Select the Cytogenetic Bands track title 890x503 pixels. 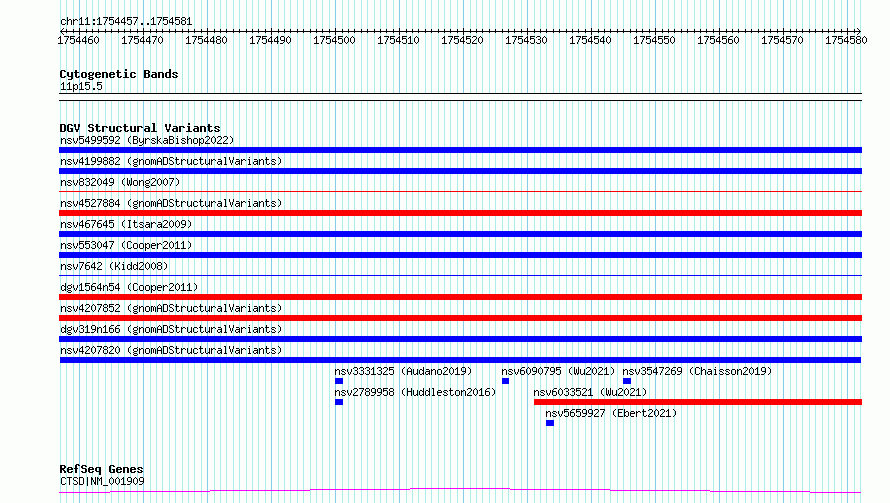(x=119, y=74)
